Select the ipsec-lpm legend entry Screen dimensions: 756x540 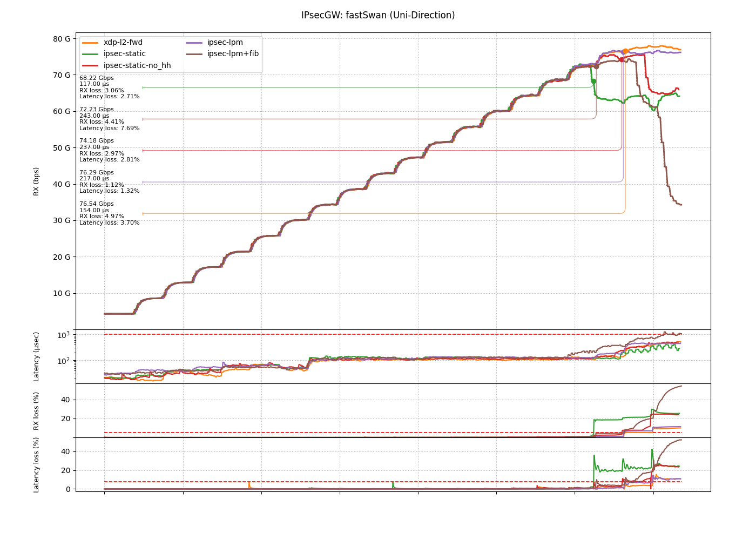(x=214, y=42)
